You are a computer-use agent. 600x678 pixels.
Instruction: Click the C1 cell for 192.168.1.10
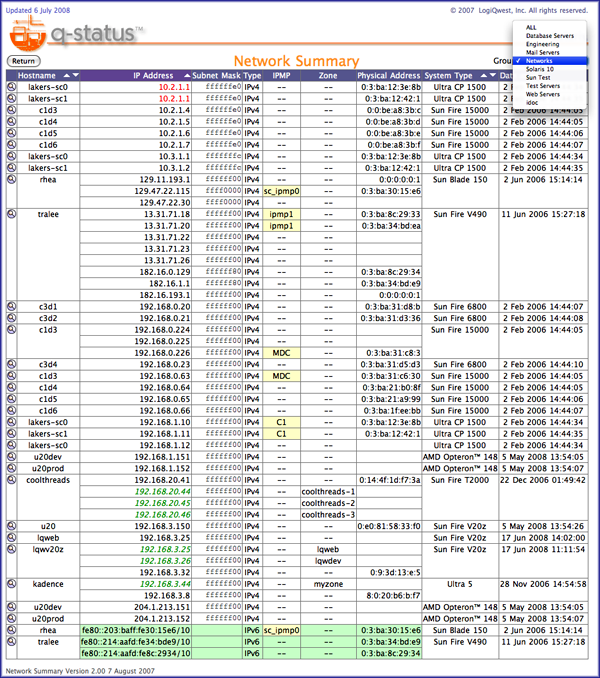click(x=281, y=422)
